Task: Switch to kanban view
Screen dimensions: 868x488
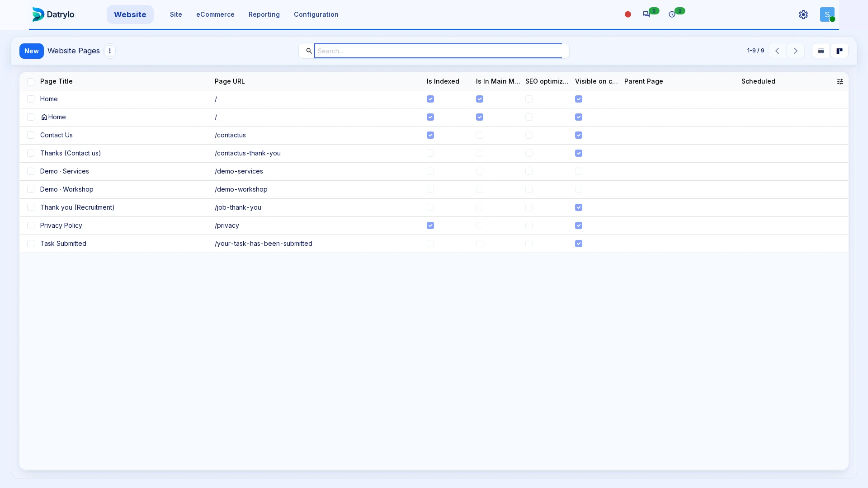Action: (840, 51)
